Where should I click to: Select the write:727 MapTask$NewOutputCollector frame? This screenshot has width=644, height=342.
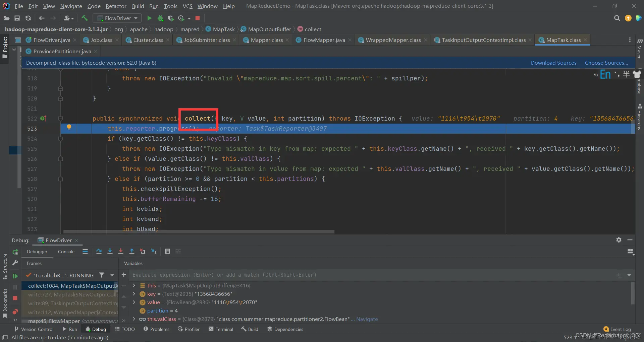click(x=70, y=294)
